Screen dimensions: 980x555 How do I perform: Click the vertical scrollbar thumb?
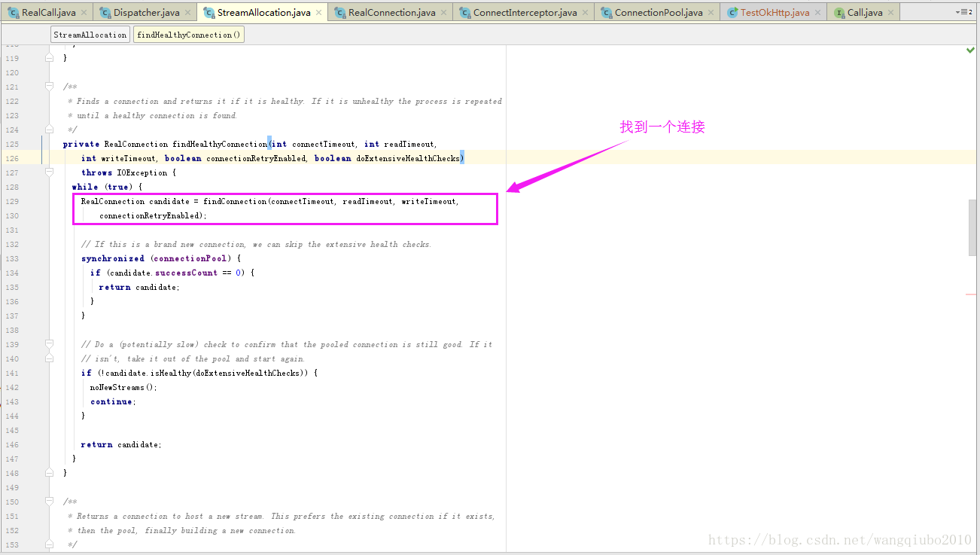tap(972, 227)
